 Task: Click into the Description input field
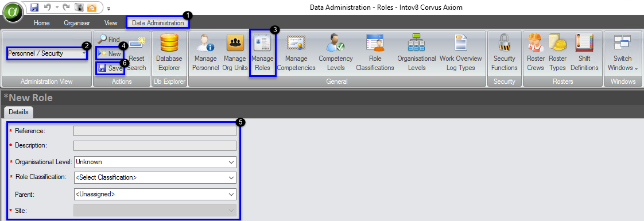pos(155,145)
